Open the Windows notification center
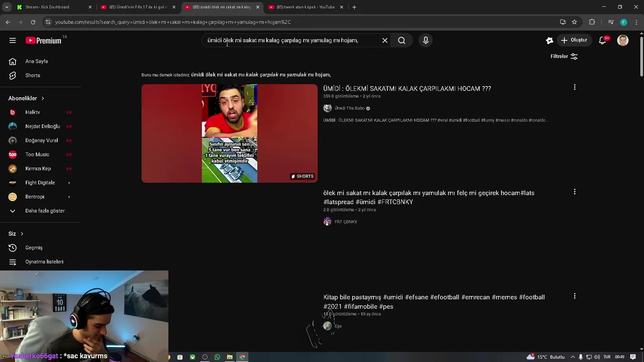 [633, 357]
